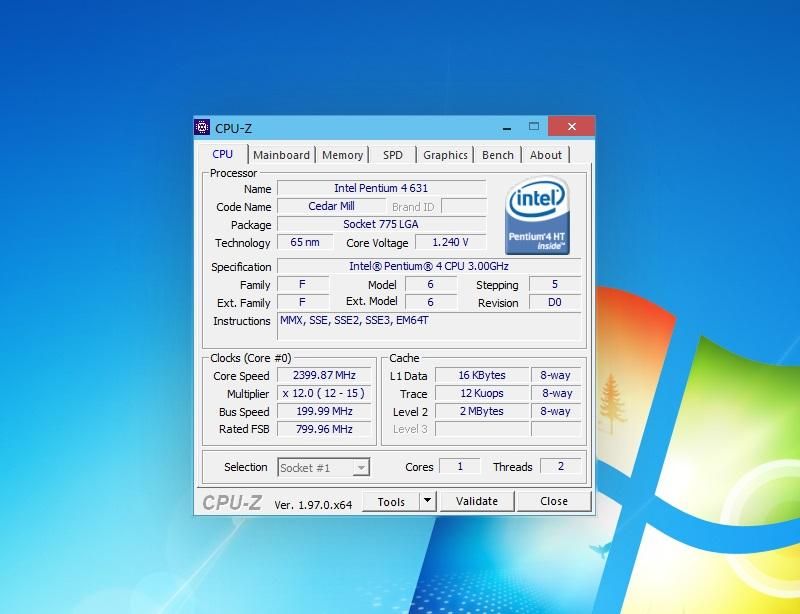
Task: Click the CPU-Z app icon in title bar
Action: pyautogui.click(x=202, y=127)
